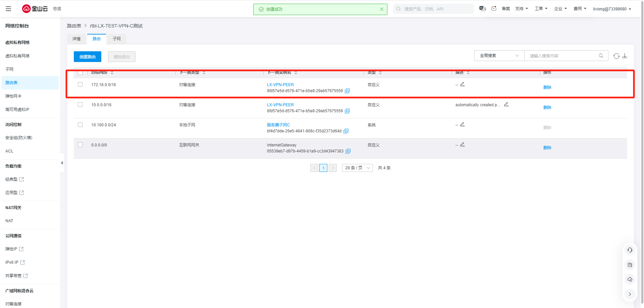Check the box for route 172.16.0.0/16
Screen dimensions: 644x308
[80, 84]
